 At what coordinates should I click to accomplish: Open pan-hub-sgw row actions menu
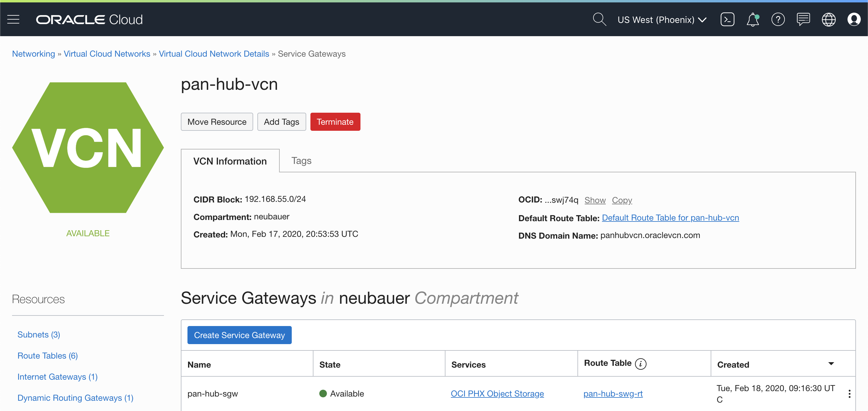tap(849, 394)
